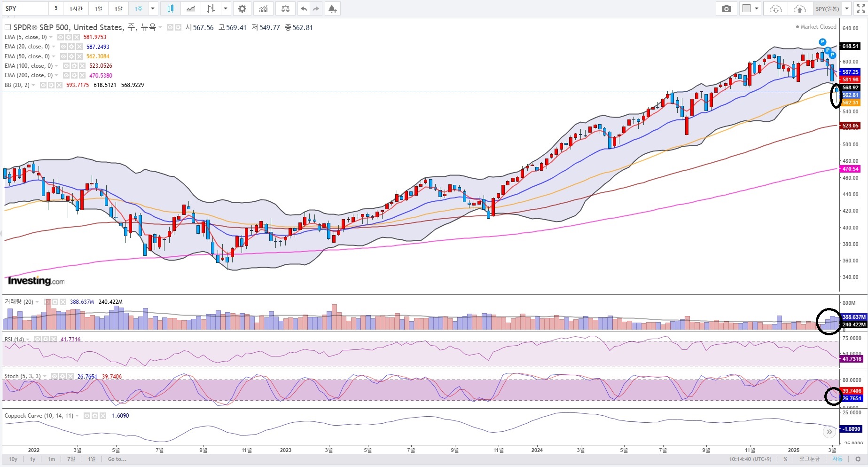Click the topmost blue P event marker
The image size is (868, 467).
point(822,42)
